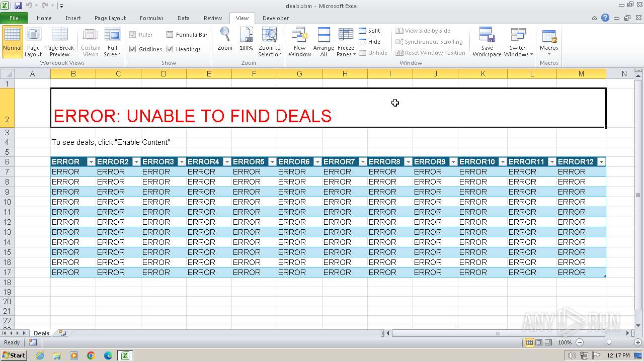Viewport: 644px width, 362px height.
Task: Open filter dropdown for ERROR8 column
Action: click(x=408, y=162)
